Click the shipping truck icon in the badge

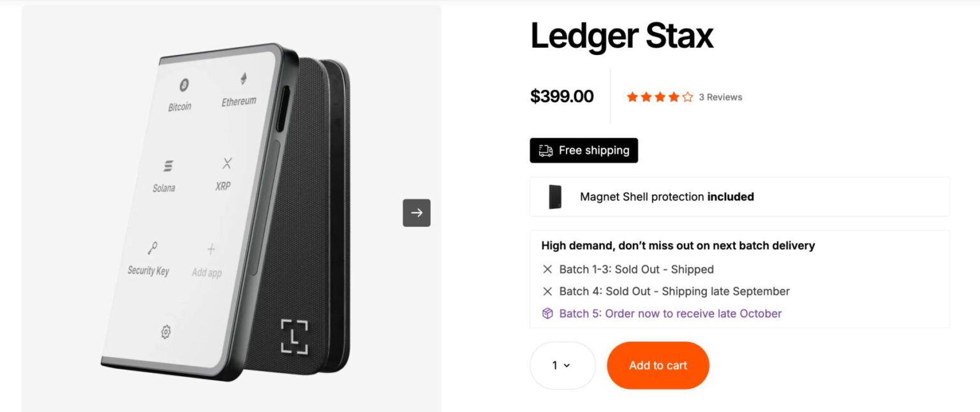coord(546,150)
